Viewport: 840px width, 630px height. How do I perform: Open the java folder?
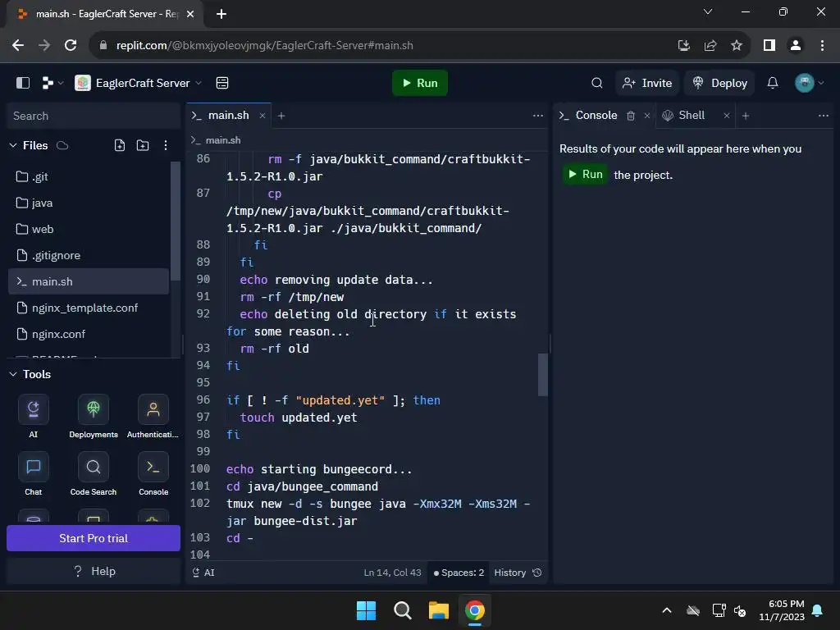(89, 203)
